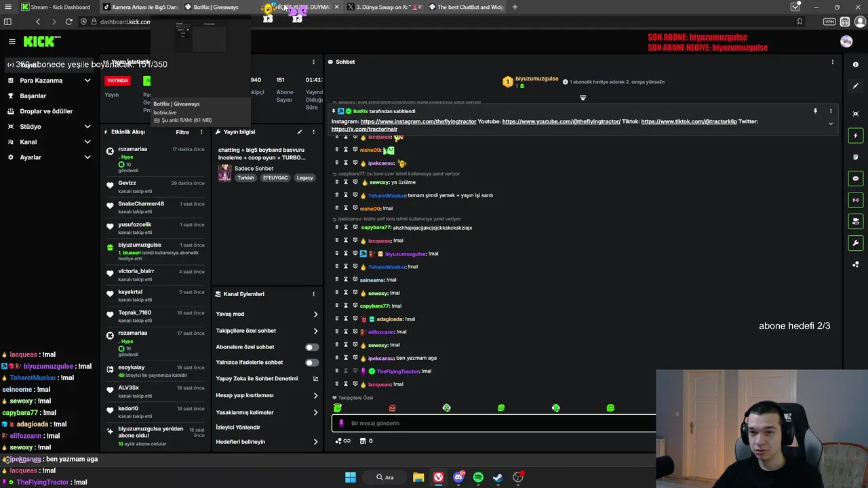Viewport: 868px width, 488px height.
Task: Select the red angry emote
Action: (x=392, y=408)
